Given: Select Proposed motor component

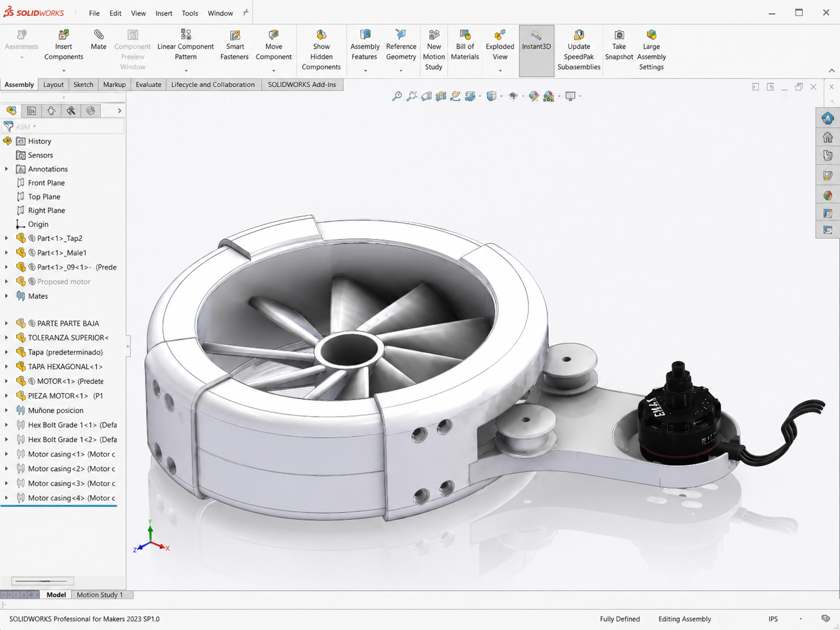Looking at the screenshot, I should (x=64, y=281).
